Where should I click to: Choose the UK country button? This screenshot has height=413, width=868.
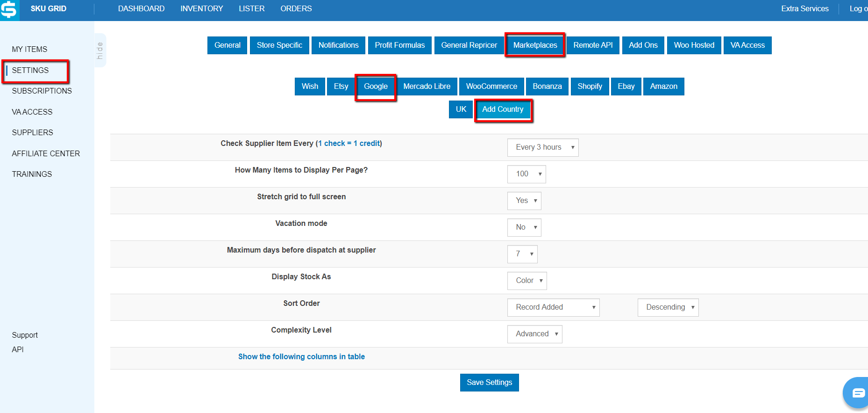tap(461, 109)
